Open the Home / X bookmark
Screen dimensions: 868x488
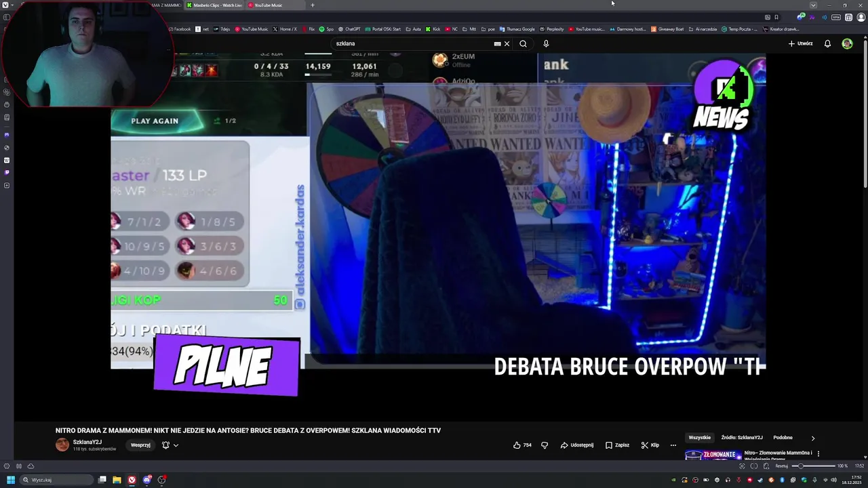[x=285, y=29]
